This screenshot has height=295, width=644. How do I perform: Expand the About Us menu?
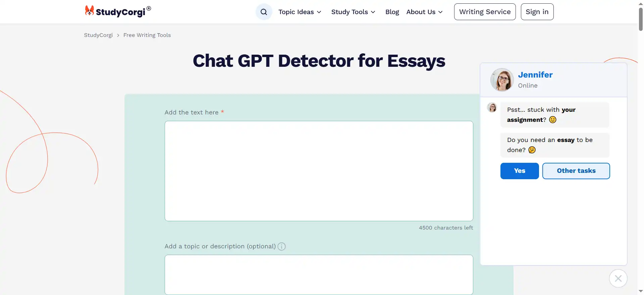pyautogui.click(x=425, y=12)
